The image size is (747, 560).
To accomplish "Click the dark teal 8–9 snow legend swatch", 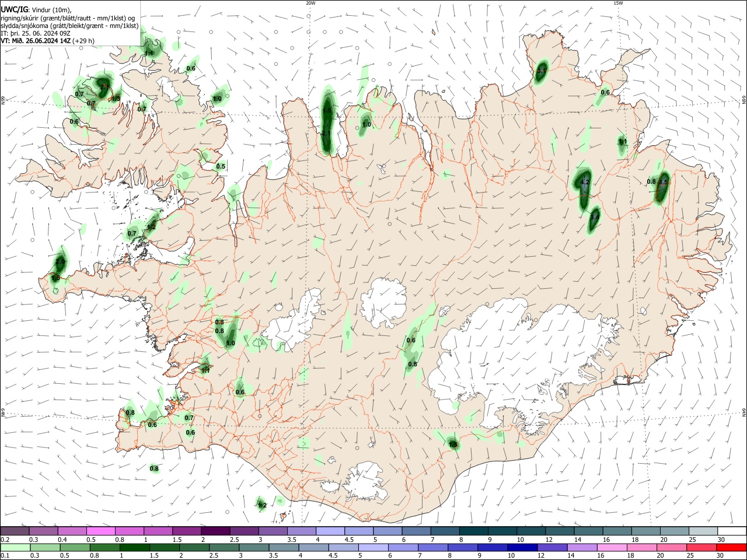I will pyautogui.click(x=474, y=531).
